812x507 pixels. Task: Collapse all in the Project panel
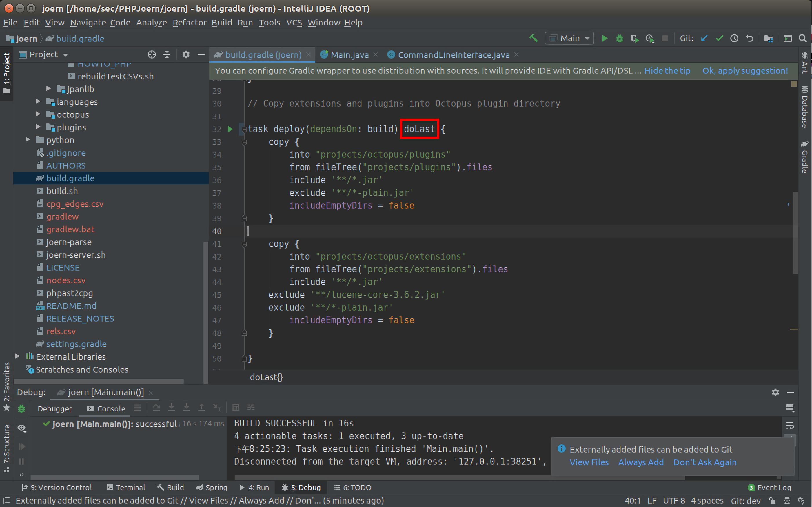pos(167,54)
